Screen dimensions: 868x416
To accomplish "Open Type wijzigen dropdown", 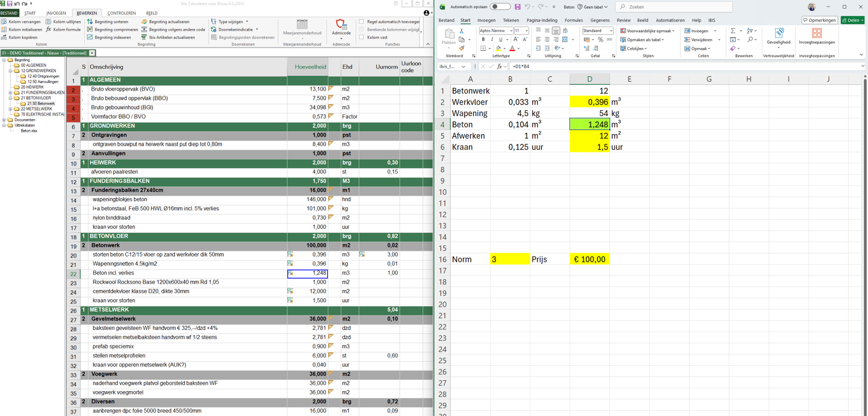I will pyautogui.click(x=230, y=21).
